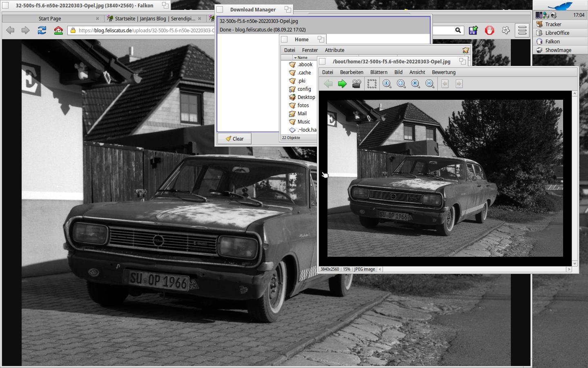Zoom to original size in ShowImage
This screenshot has width=588, height=368.
tap(387, 84)
